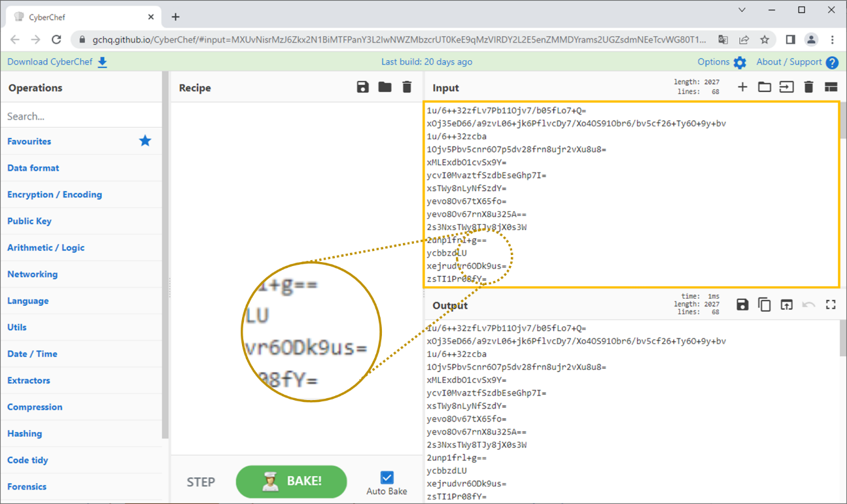Expand the Encryption / Encoding category
This screenshot has height=504, width=847.
click(54, 194)
